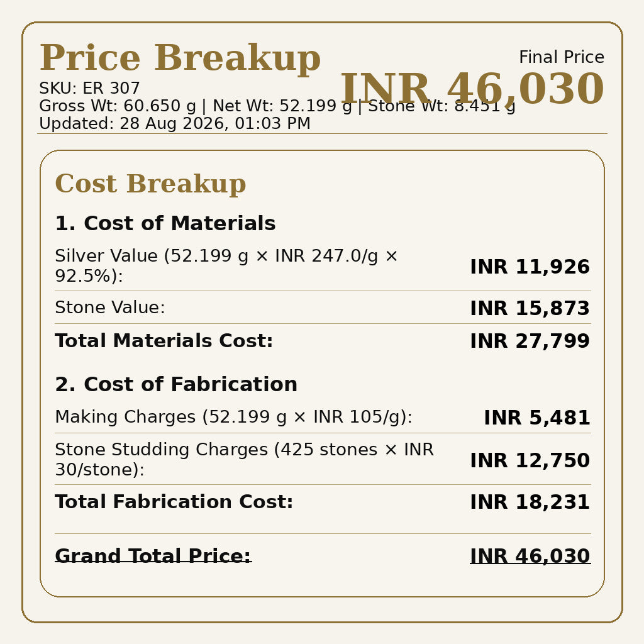
Task: Click the INR 5,481 making charges amount
Action: tap(537, 418)
